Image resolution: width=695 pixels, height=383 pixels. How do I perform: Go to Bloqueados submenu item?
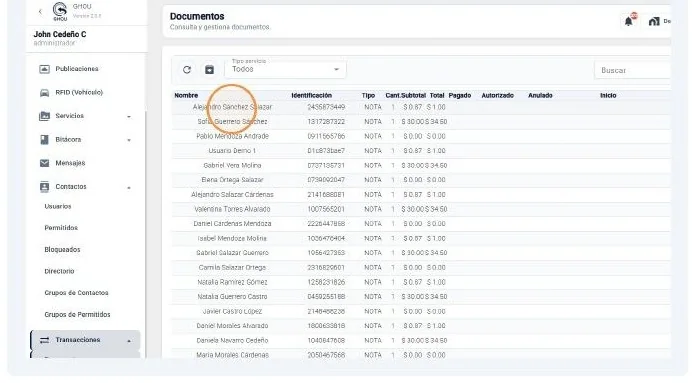pos(62,250)
